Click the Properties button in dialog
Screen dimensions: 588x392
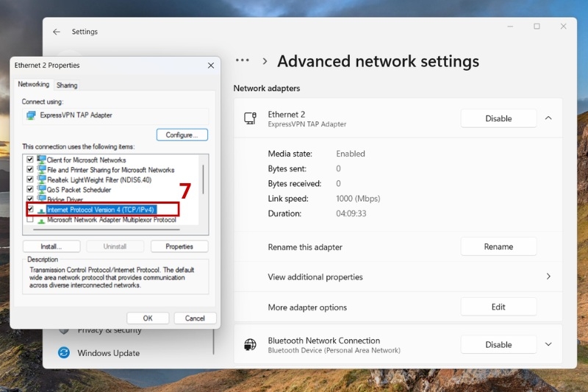[x=179, y=246]
